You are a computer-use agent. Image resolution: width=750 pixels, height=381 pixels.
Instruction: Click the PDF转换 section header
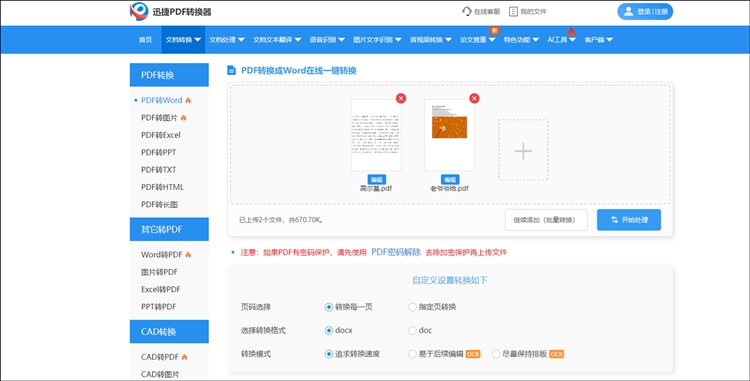(x=169, y=75)
